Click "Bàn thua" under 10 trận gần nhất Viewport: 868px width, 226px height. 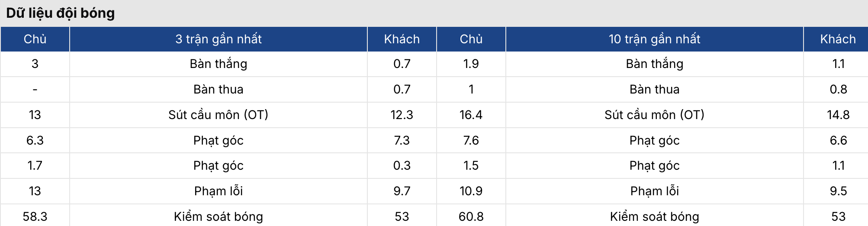pyautogui.click(x=654, y=89)
